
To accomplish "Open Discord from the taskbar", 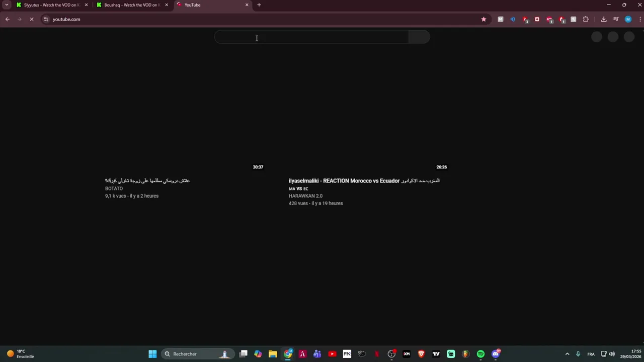I will (496, 354).
